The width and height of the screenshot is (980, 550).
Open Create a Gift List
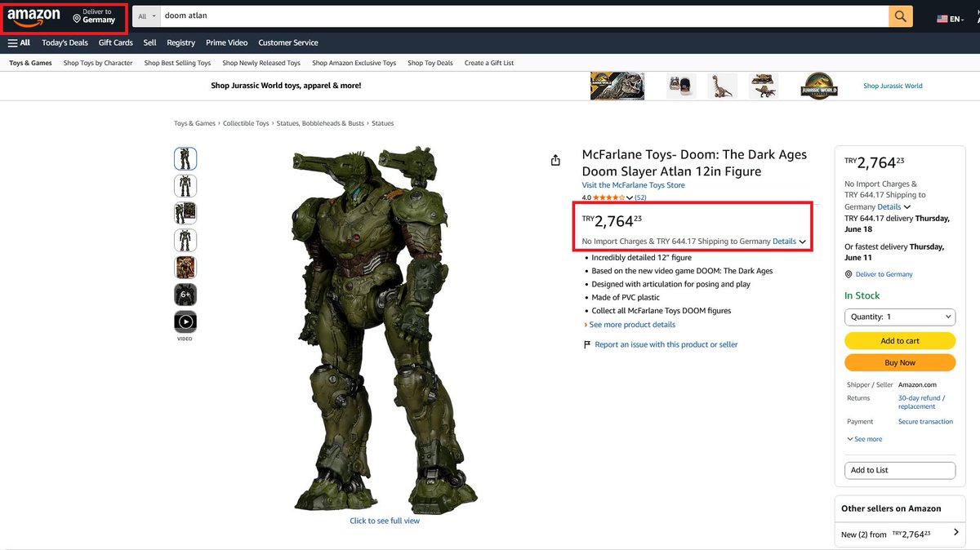489,63
